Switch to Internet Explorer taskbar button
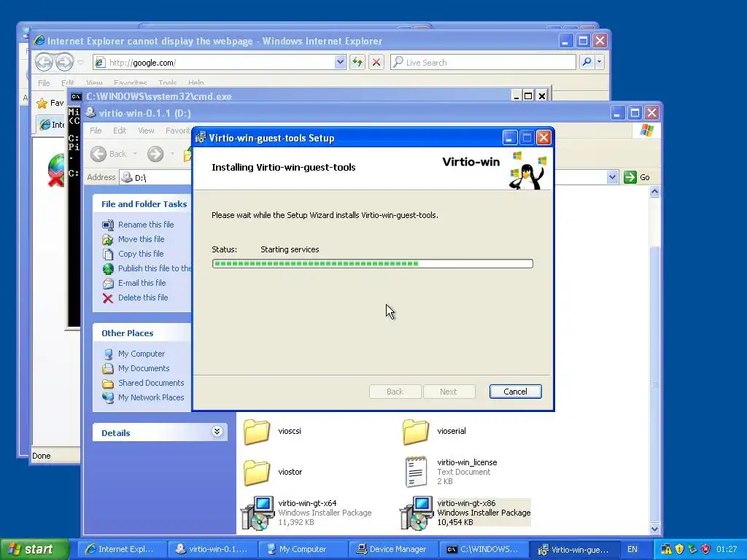747x560 pixels. tap(123, 549)
